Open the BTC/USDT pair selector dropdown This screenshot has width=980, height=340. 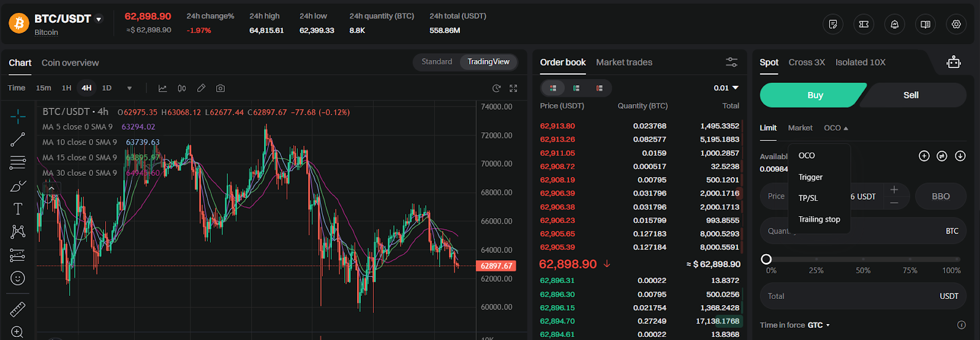[x=99, y=19]
